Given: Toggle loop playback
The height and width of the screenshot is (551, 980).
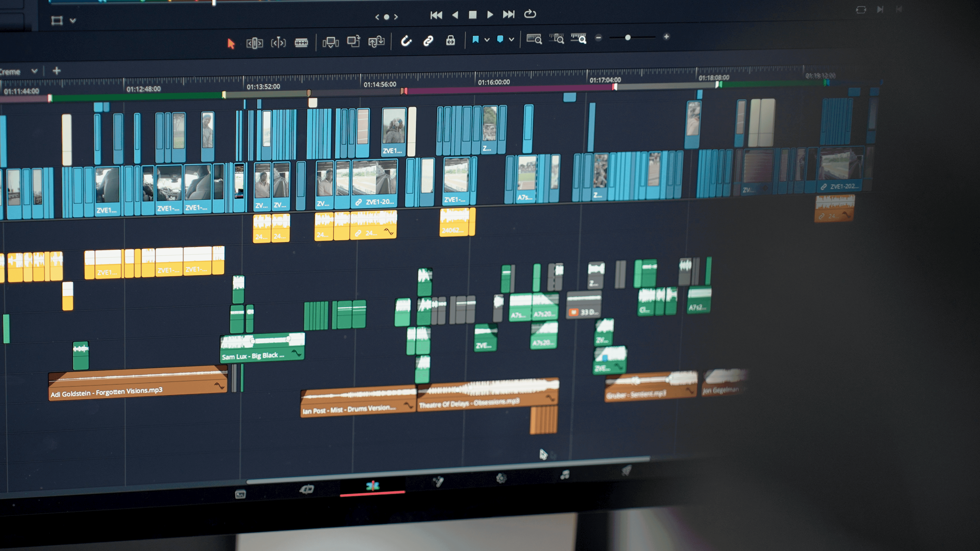Looking at the screenshot, I should coord(530,14).
